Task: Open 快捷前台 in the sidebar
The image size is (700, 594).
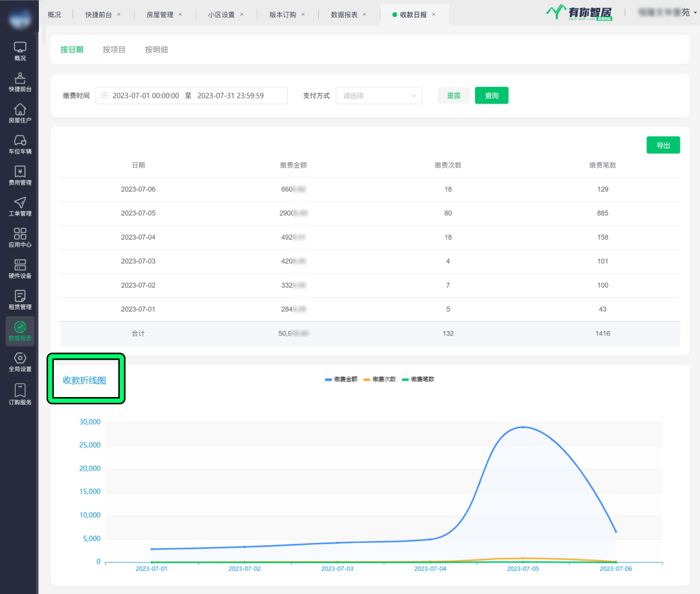Action: [20, 82]
